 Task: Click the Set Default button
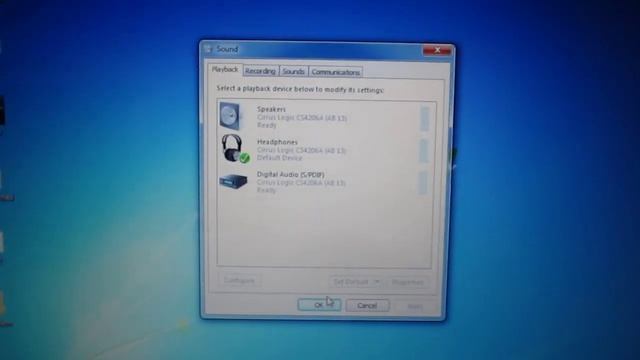351,282
